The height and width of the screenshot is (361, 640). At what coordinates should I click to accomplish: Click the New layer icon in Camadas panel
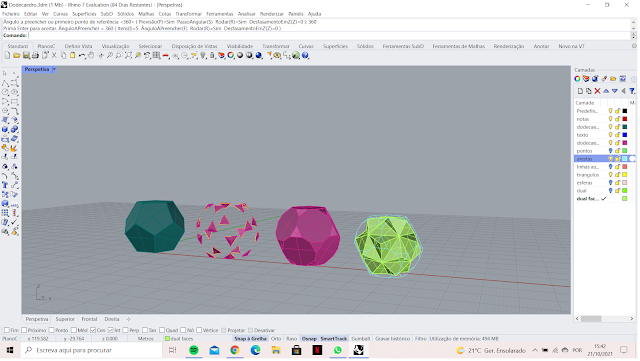pos(580,91)
